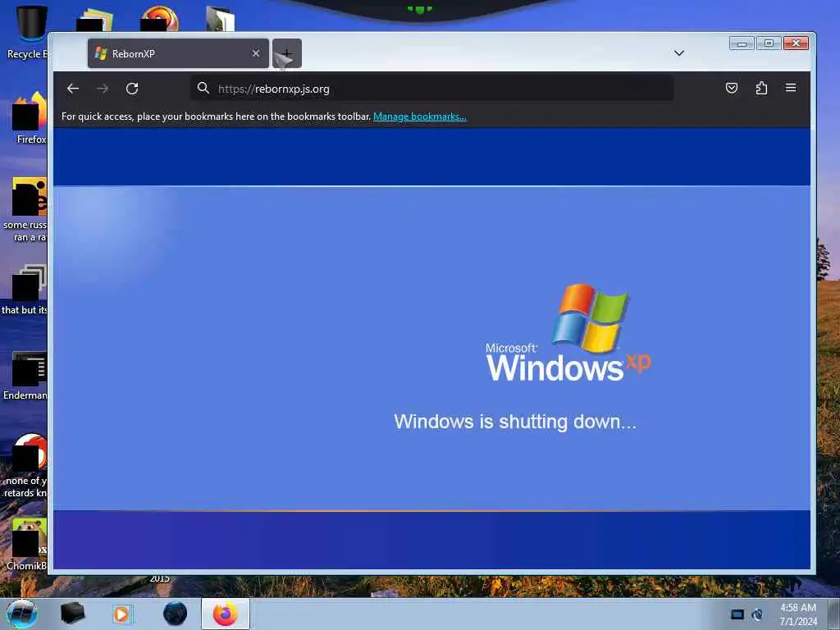Focus the rebornxp.js.org address bar

(x=431, y=89)
